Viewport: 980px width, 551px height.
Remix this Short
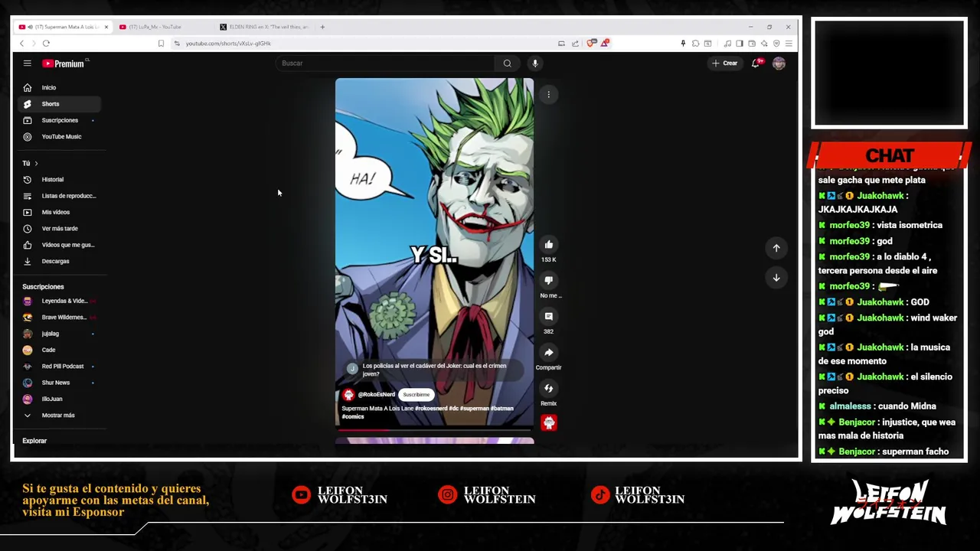[x=548, y=389]
